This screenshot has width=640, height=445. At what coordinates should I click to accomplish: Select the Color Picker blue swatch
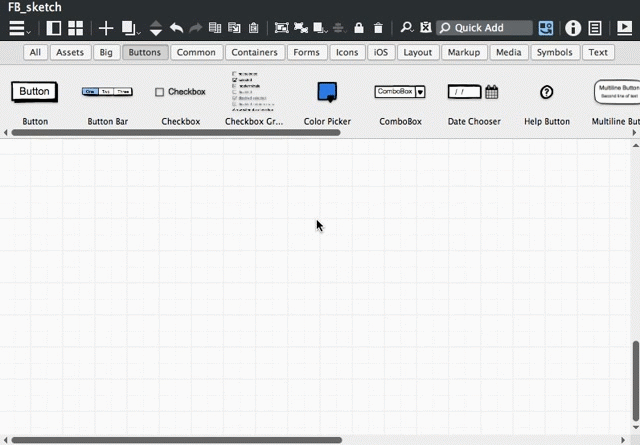327,92
